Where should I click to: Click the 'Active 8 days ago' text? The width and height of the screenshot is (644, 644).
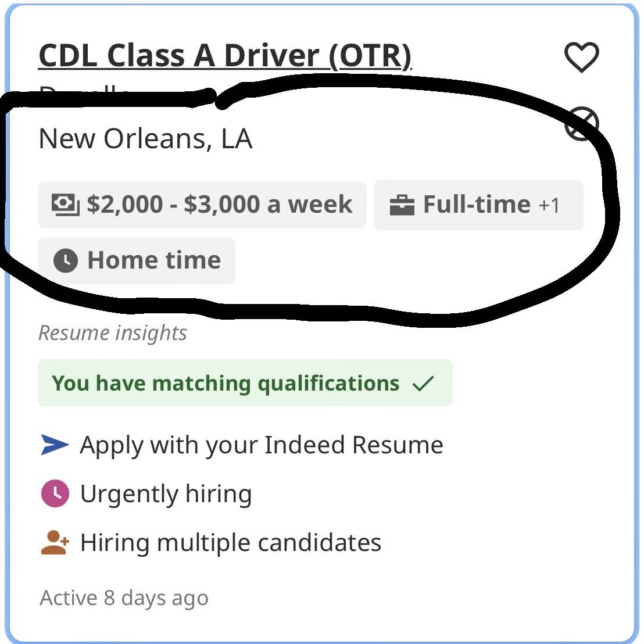click(x=124, y=598)
